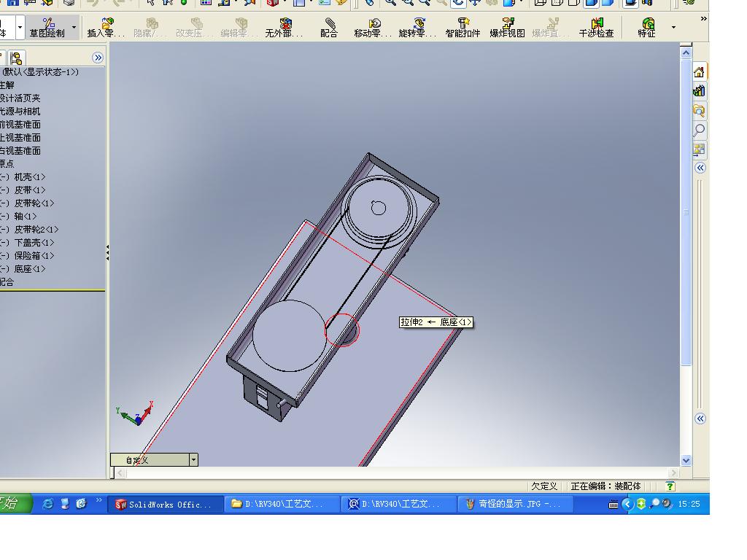Open SolidWorks Resources home task pane icon
This screenshot has width=747, height=560.
tap(699, 72)
